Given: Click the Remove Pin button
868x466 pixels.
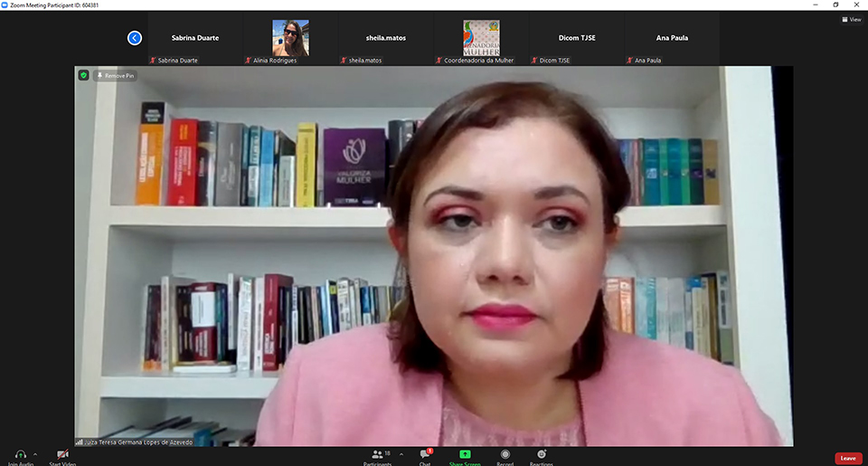Looking at the screenshot, I should pyautogui.click(x=115, y=75).
